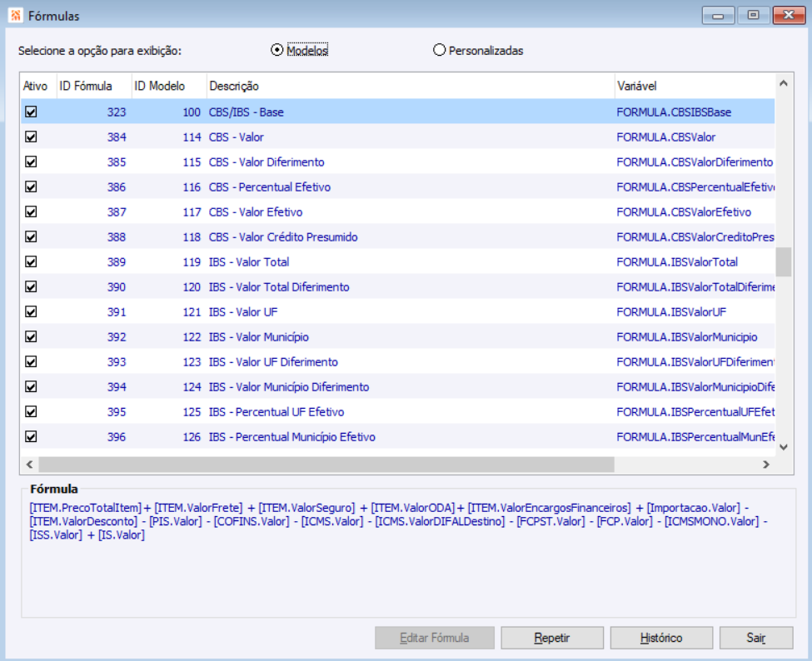Click the scroll right arrow below the list
The width and height of the screenshot is (812, 661).
click(766, 465)
